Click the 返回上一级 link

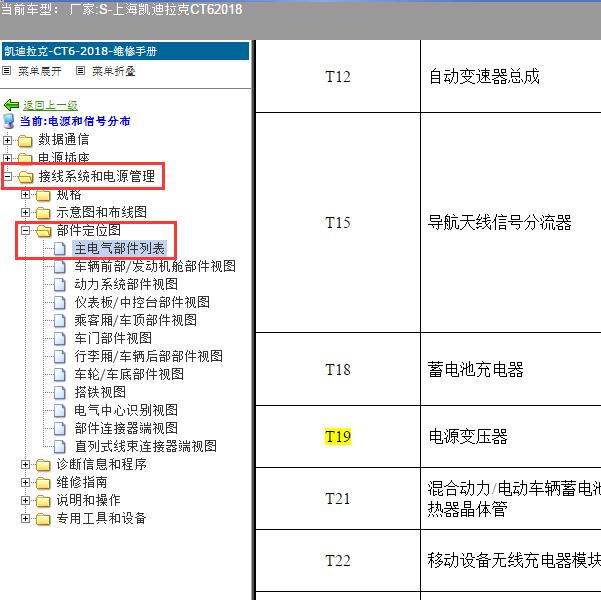point(50,105)
